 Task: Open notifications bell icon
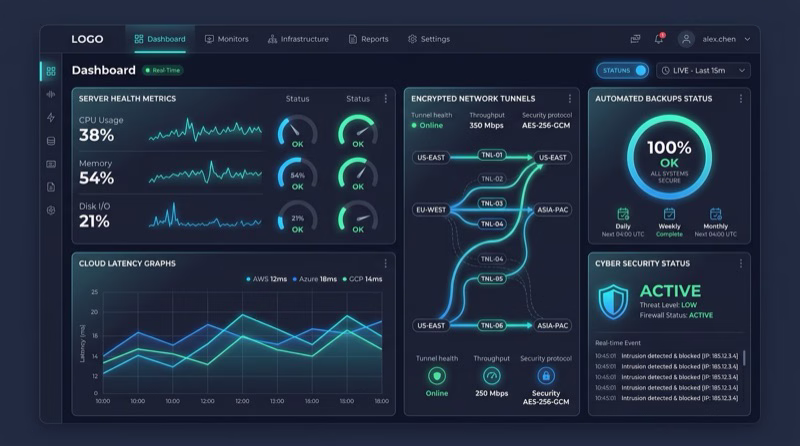pyautogui.click(x=659, y=39)
